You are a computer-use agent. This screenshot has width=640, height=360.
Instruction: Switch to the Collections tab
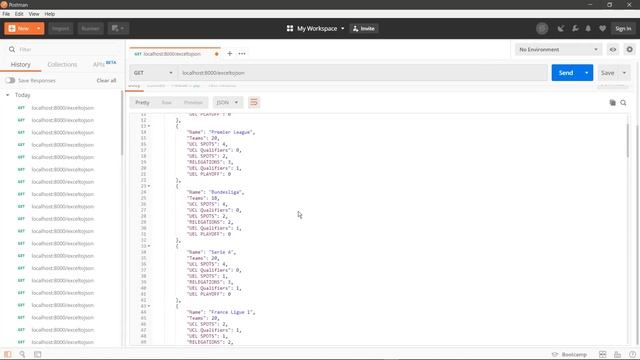62,64
